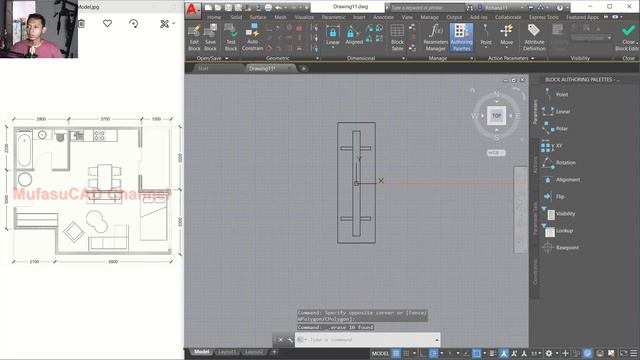Add Linear parameter from authoring palette
Viewport: 640px width, 360px height.
[x=556, y=111]
